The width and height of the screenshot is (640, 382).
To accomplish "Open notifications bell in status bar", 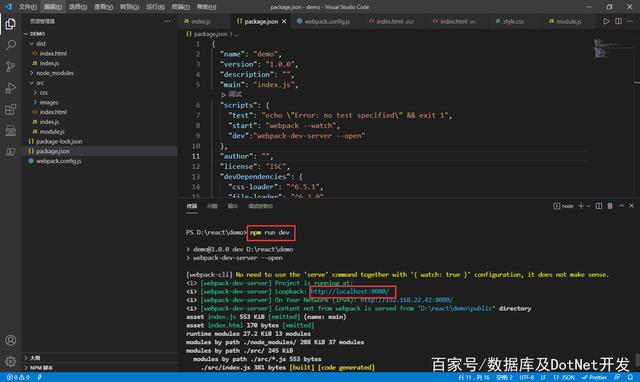I will click(630, 378).
